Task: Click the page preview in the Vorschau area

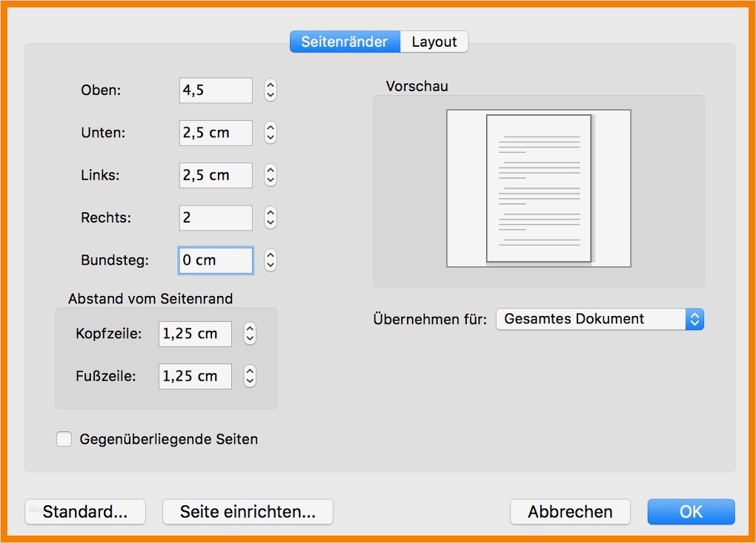Action: [x=538, y=188]
